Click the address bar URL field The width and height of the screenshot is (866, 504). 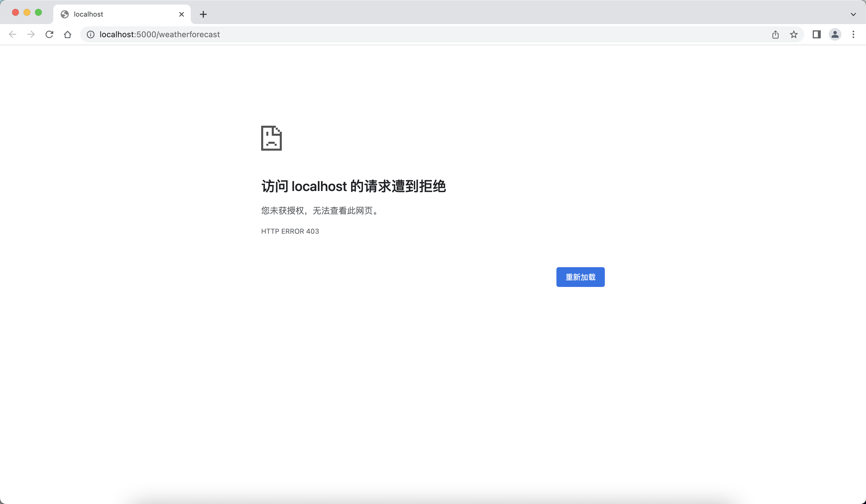point(412,34)
